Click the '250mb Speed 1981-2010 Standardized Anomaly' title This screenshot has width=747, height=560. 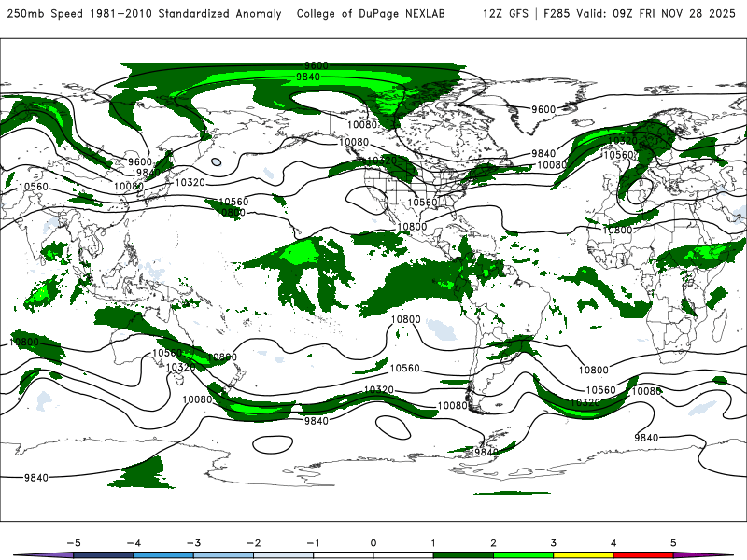coord(145,14)
